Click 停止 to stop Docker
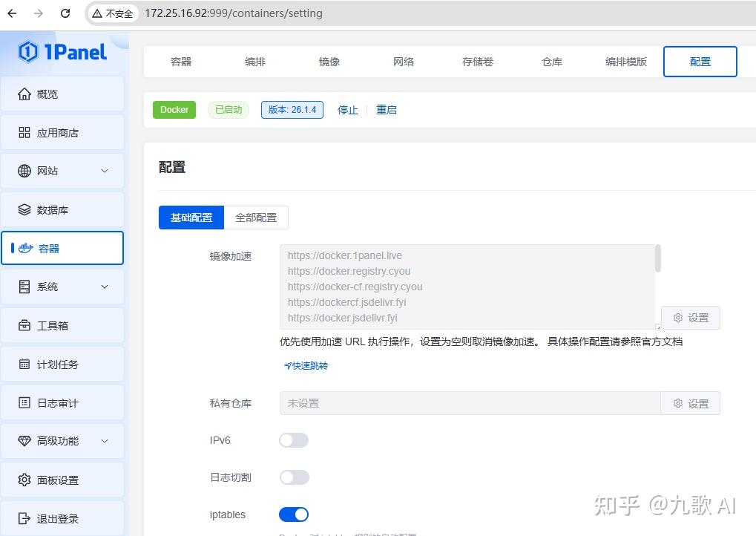This screenshot has height=536, width=756. (x=348, y=110)
